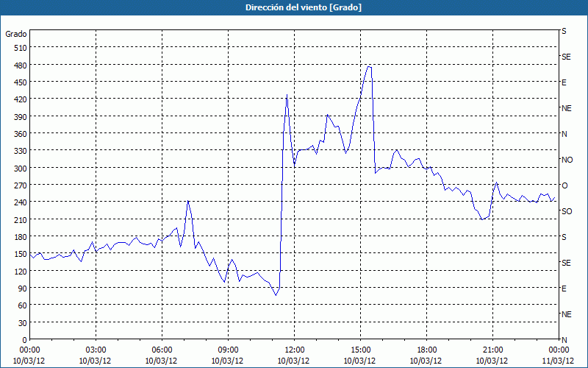Pick the '21:00' time label
Screen dimensions: 588x368
coord(492,350)
